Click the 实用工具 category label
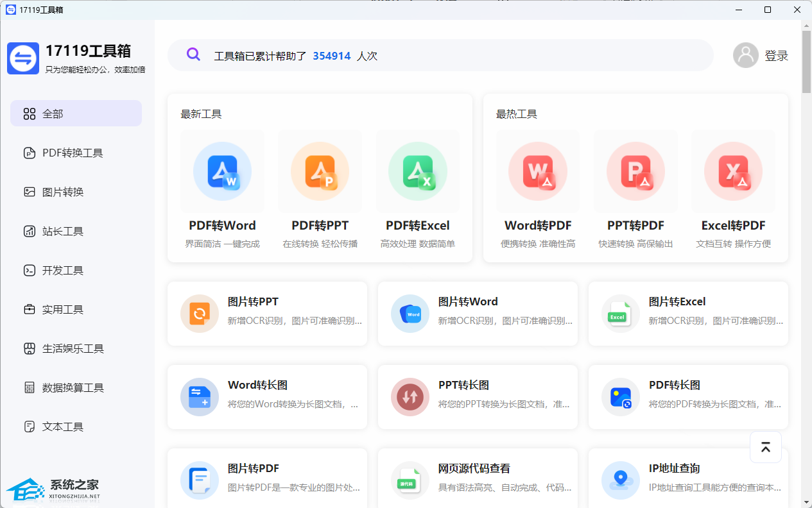The image size is (812, 508). point(63,309)
